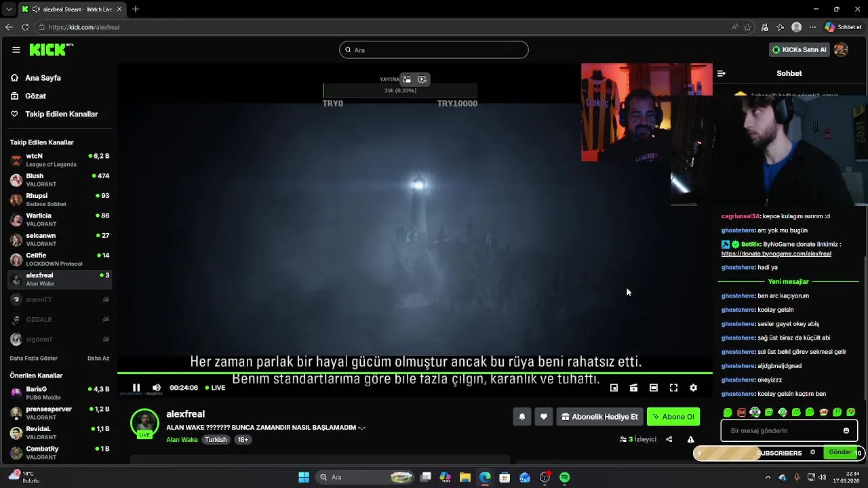Report stream with warning triangle icon
868x488 pixels.
690,439
